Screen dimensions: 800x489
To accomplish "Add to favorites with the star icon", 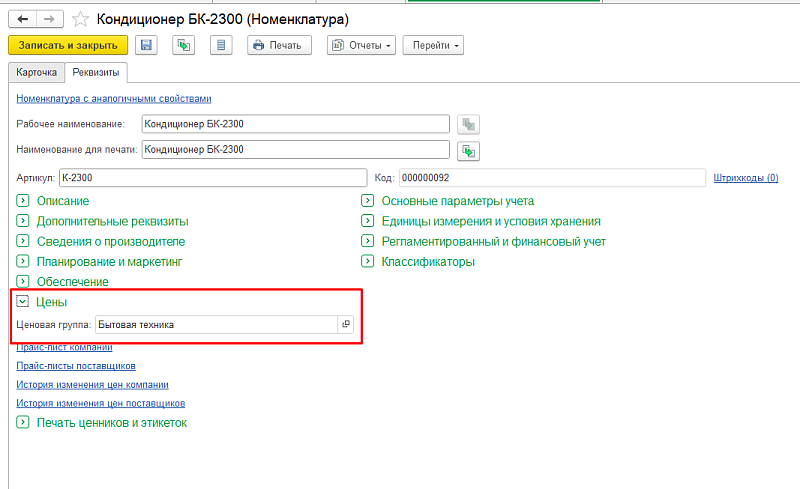I will 80,19.
